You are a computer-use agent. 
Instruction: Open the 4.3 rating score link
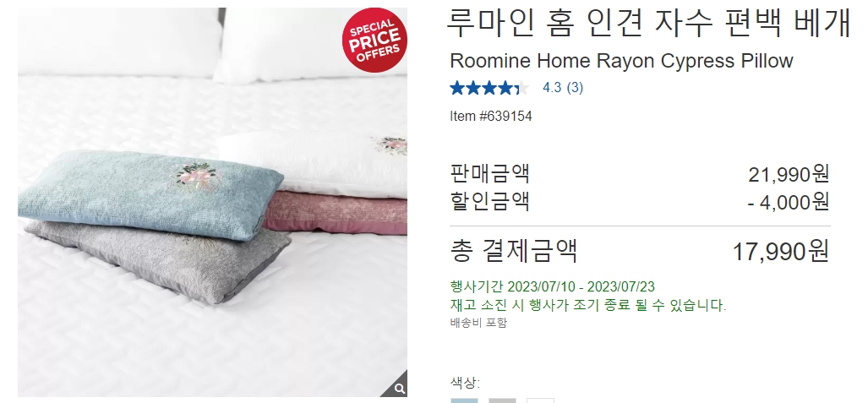point(552,88)
